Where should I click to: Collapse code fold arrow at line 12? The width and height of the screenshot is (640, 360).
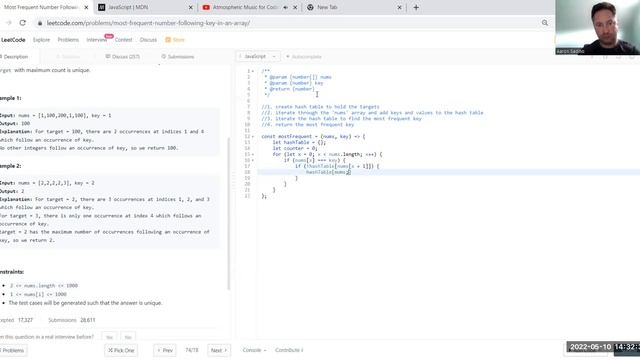[x=253, y=136]
